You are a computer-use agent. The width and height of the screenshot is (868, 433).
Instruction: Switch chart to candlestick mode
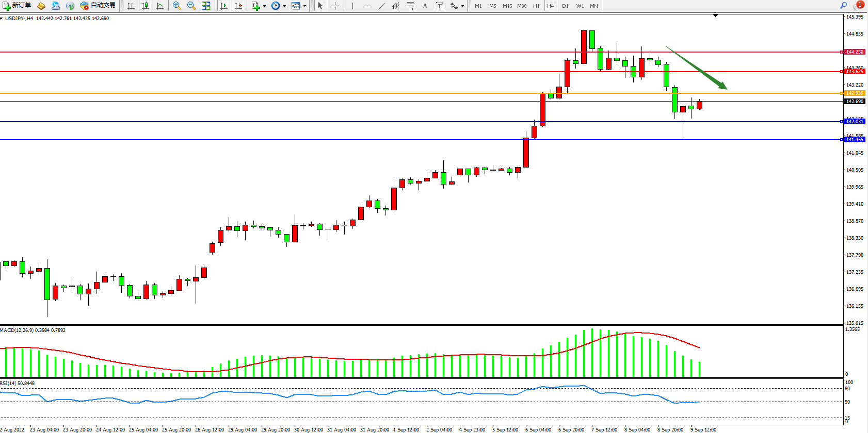146,6
